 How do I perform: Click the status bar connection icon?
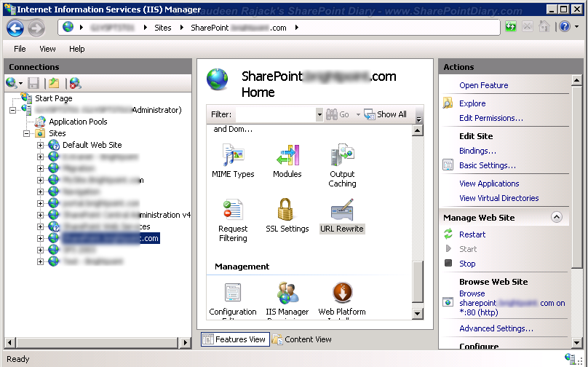coord(570,358)
